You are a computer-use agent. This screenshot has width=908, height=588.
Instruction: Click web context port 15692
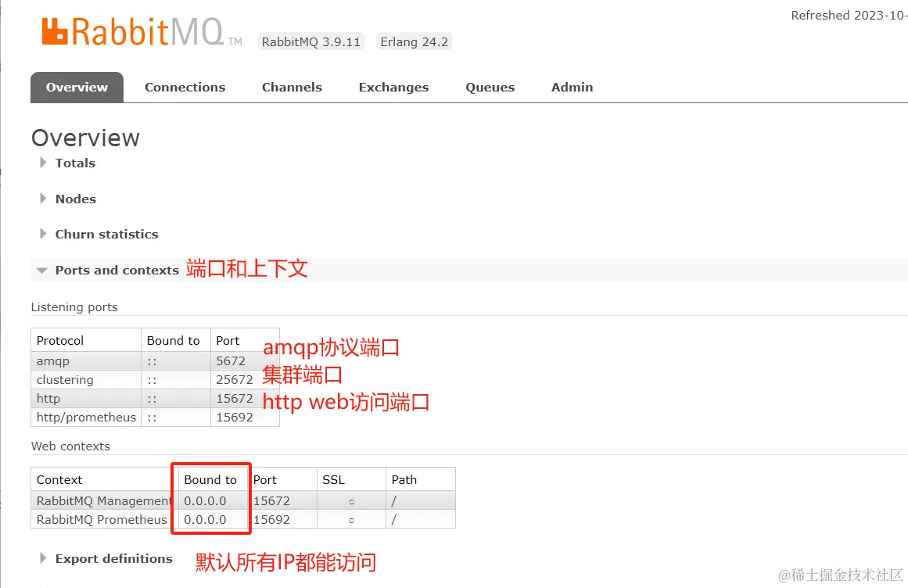[271, 520]
